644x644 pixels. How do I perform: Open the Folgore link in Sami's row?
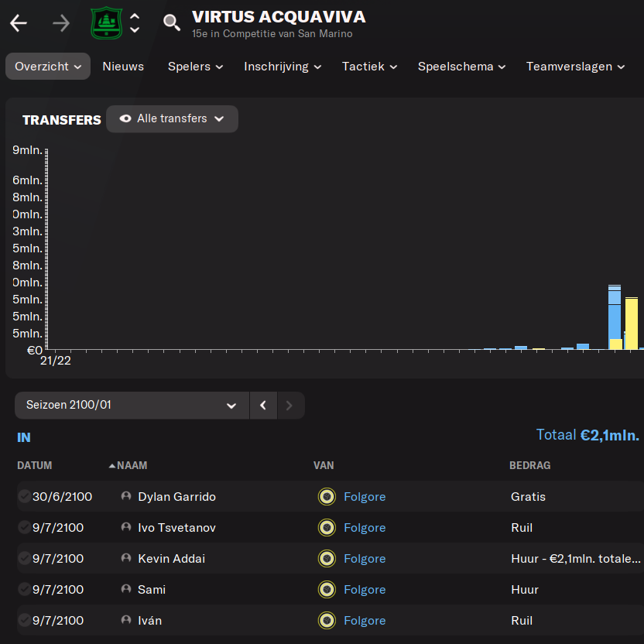point(365,589)
